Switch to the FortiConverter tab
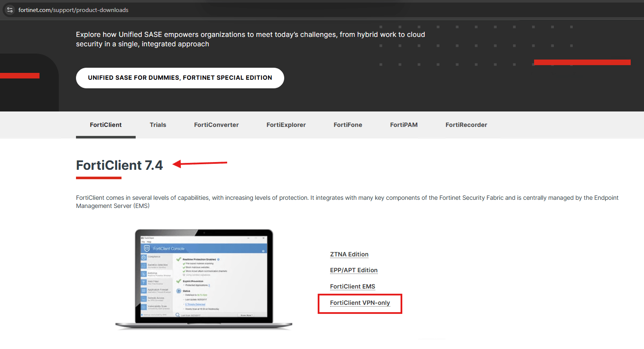The height and width of the screenshot is (349, 644). (x=216, y=125)
